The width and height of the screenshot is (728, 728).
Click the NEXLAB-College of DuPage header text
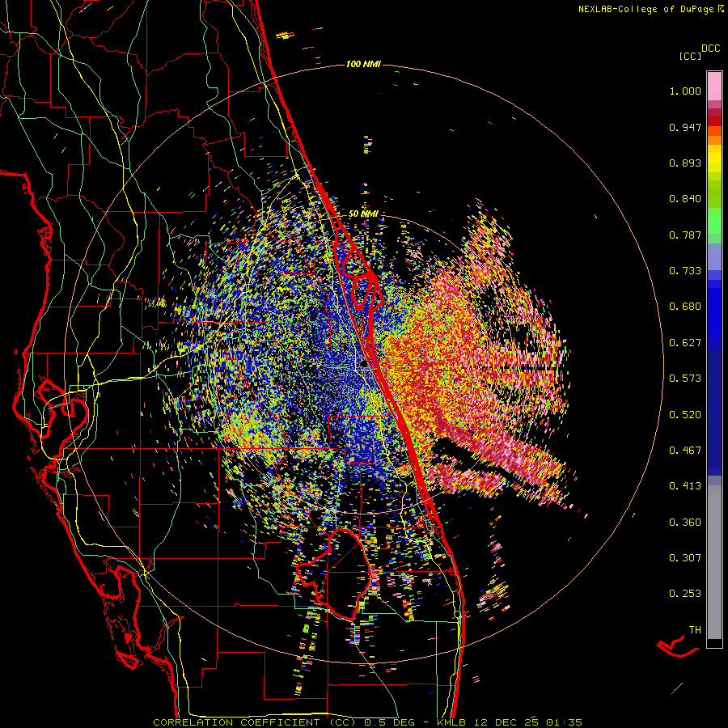point(650,9)
